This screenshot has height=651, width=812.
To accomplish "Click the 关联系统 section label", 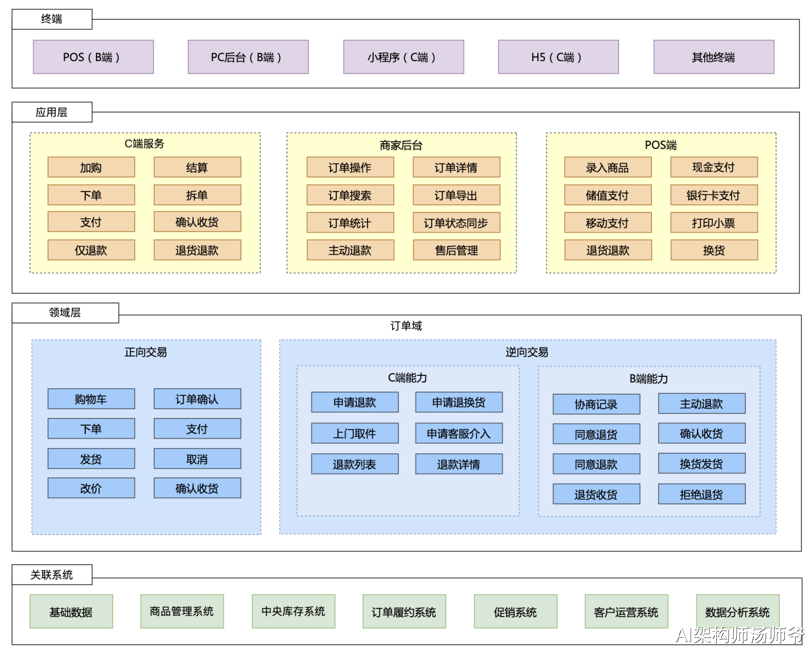I will point(52,575).
